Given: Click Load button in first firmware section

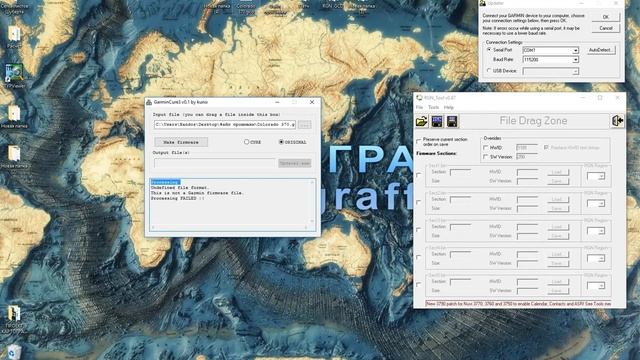Looking at the screenshot, I should pyautogui.click(x=558, y=172).
